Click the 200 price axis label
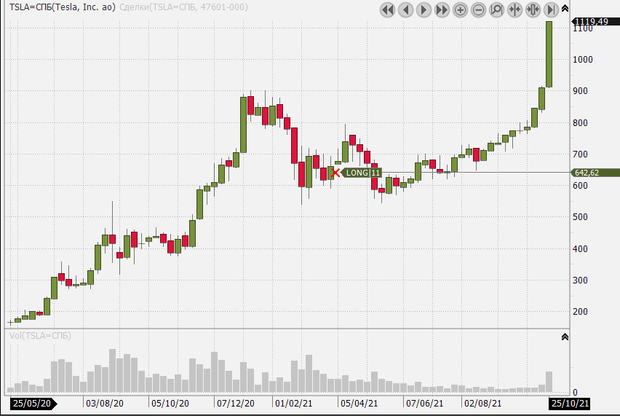The image size is (620, 416). [580, 311]
